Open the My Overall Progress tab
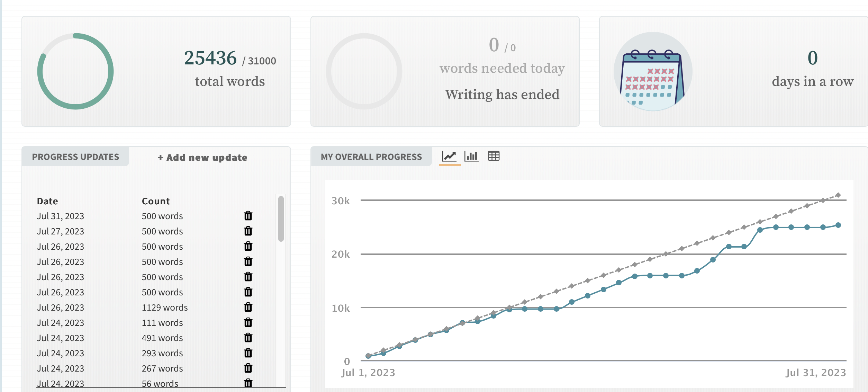Viewport: 868px width, 392px height. pyautogui.click(x=371, y=157)
